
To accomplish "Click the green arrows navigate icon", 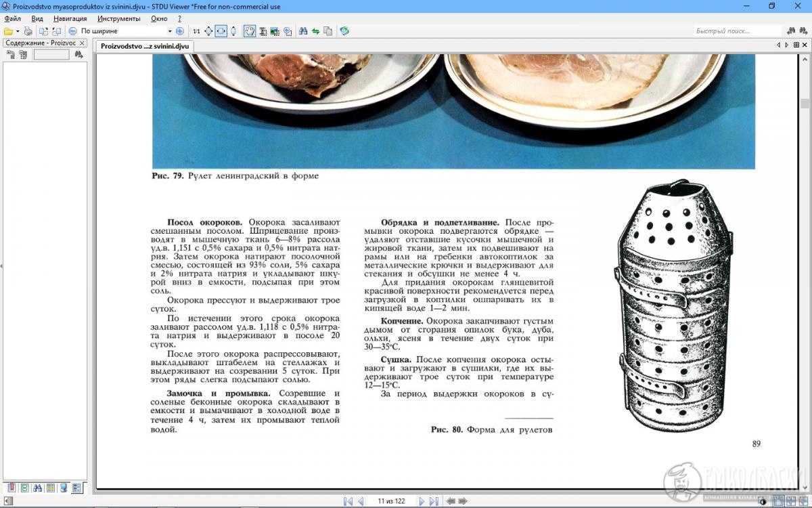I will (x=315, y=31).
